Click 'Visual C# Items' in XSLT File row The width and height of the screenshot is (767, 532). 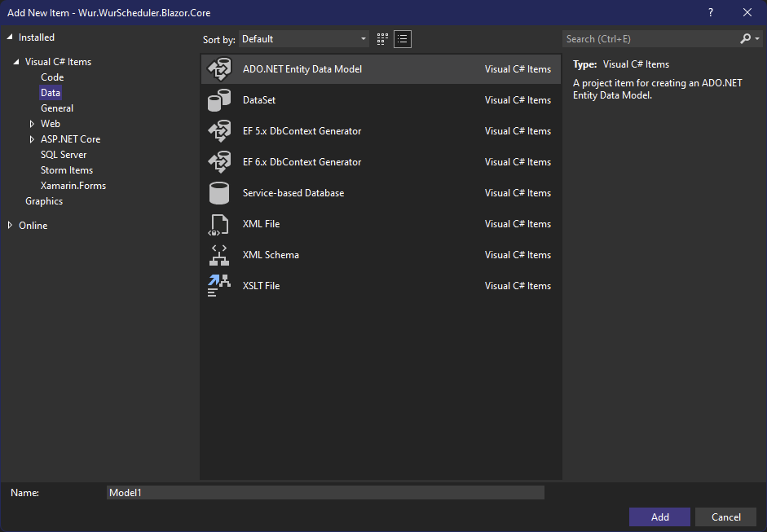(518, 286)
